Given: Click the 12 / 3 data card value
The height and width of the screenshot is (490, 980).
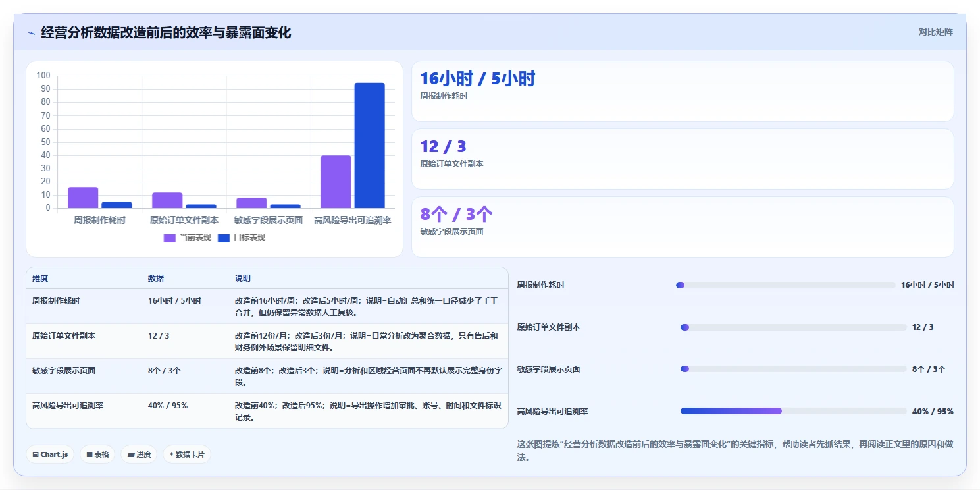Looking at the screenshot, I should point(444,147).
